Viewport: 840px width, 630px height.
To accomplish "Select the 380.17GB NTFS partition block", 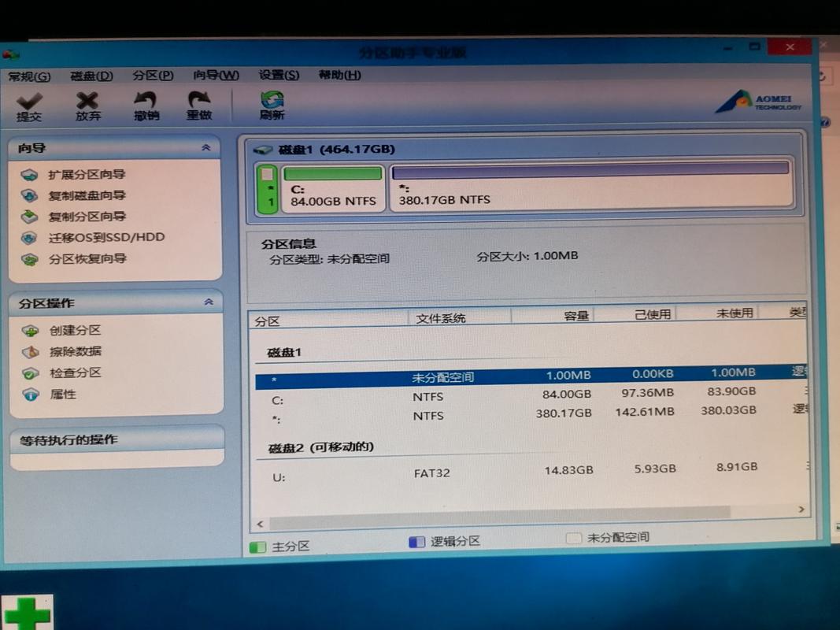I will 591,186.
